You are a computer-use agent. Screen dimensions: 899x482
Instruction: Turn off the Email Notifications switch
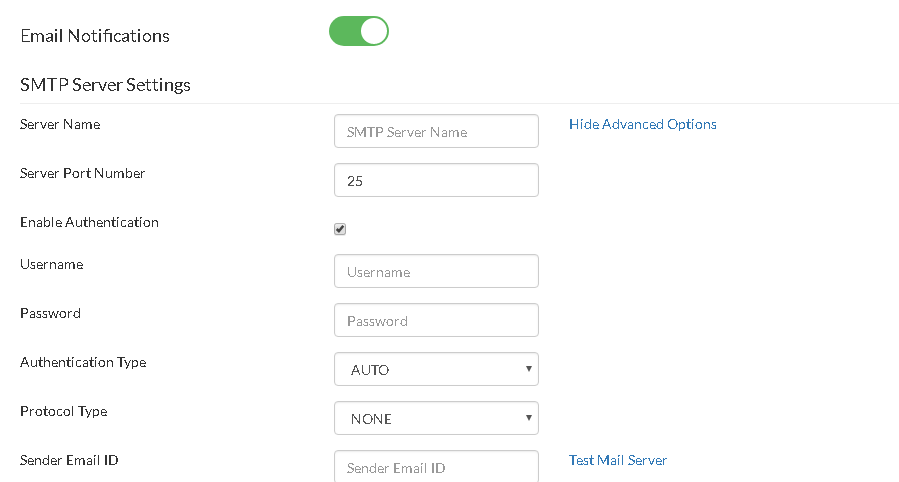pos(359,31)
